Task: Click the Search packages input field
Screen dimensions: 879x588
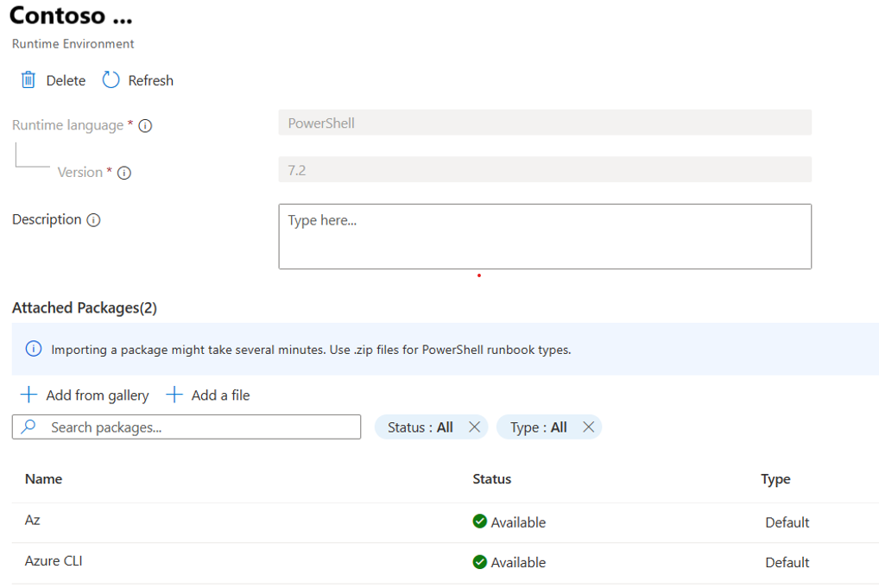Action: click(x=186, y=427)
